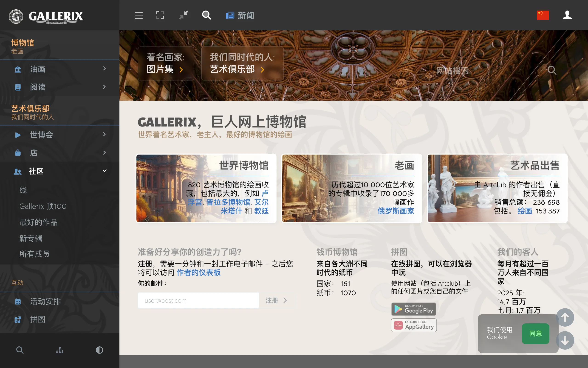
Task: Open 所有成员 submenu item
Action: pos(34,254)
